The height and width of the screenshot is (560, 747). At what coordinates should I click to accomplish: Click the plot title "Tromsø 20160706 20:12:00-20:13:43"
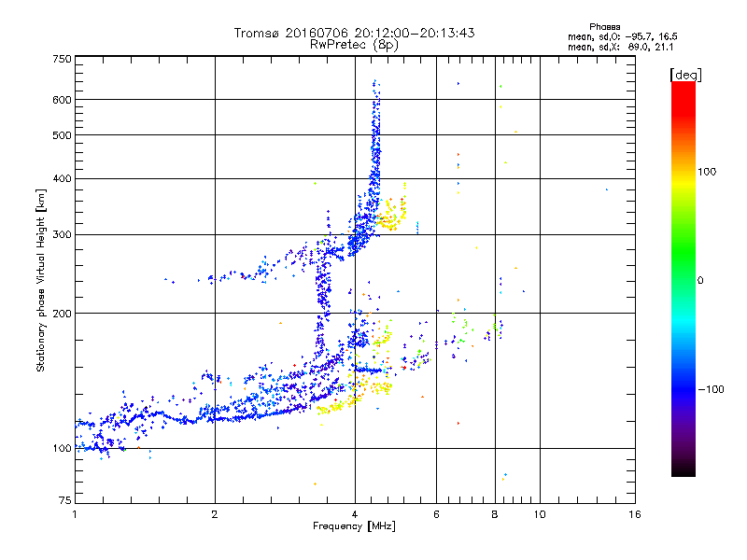(x=354, y=33)
